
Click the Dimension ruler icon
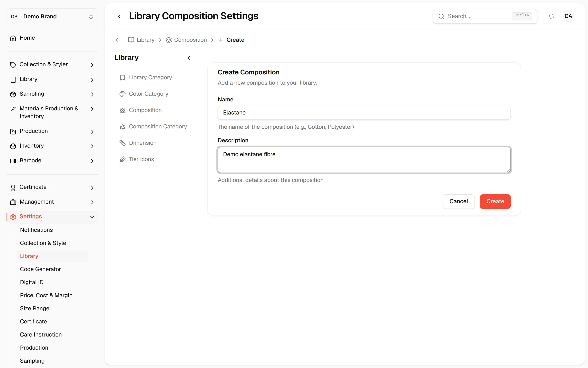(122, 143)
